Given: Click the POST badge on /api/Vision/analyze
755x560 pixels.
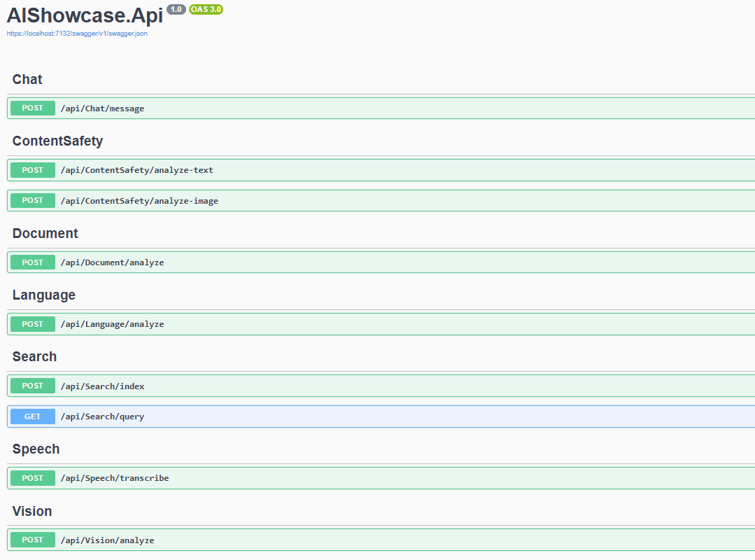Looking at the screenshot, I should [x=32, y=540].
